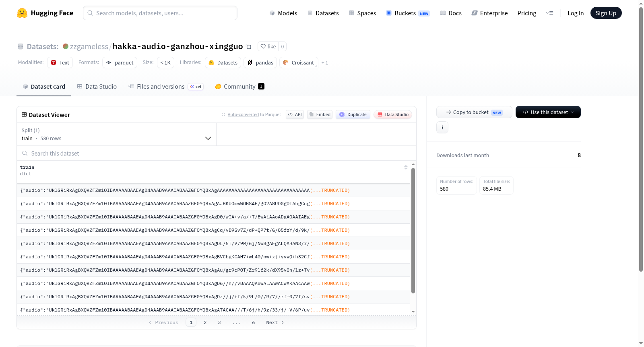Focus the top search models field

click(x=160, y=13)
